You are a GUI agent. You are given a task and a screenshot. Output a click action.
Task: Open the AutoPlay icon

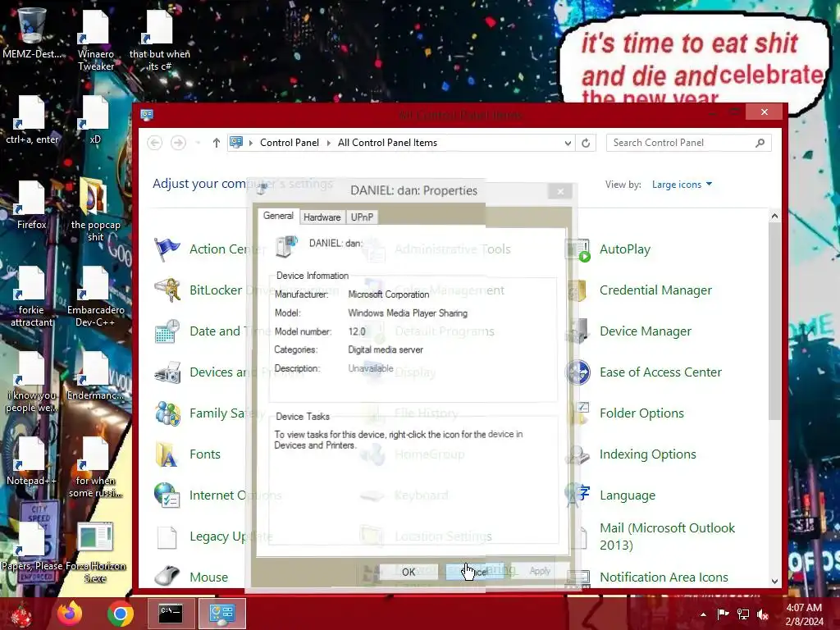(577, 249)
